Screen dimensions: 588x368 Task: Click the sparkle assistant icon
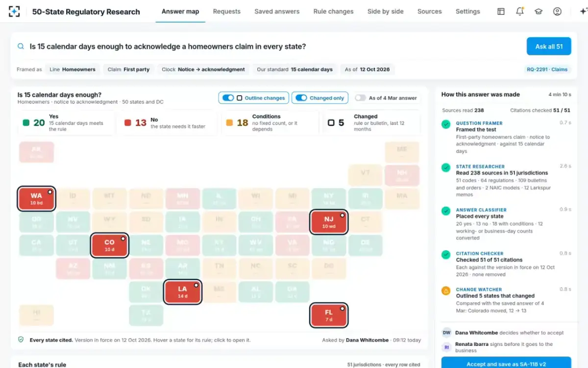point(583,11)
